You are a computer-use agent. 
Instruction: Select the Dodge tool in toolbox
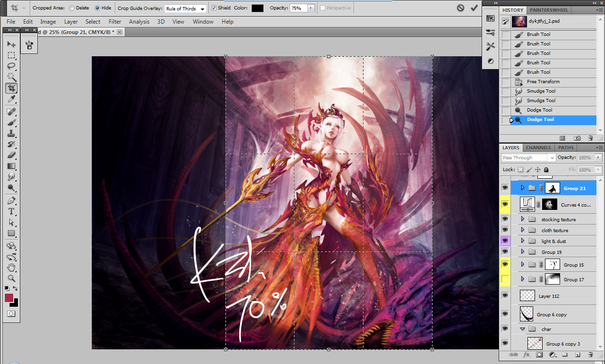point(11,188)
